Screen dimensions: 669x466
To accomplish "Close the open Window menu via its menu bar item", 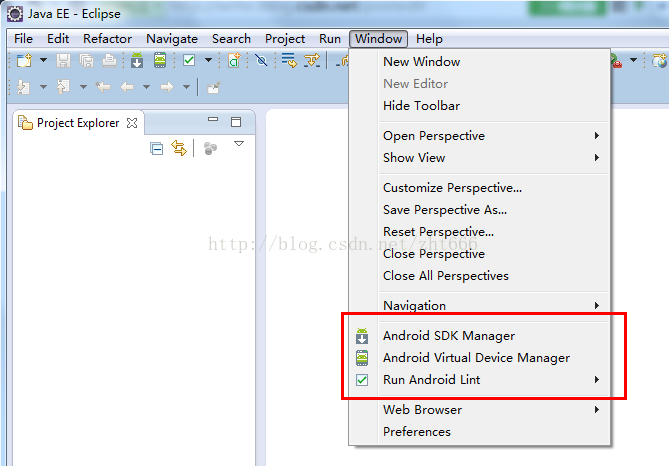I will pyautogui.click(x=378, y=39).
